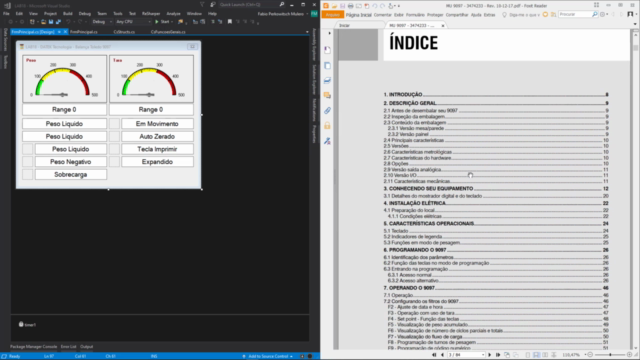640x360 pixels.
Task: Switch to the Iniciar tab in Foxit
Action: click(344, 25)
